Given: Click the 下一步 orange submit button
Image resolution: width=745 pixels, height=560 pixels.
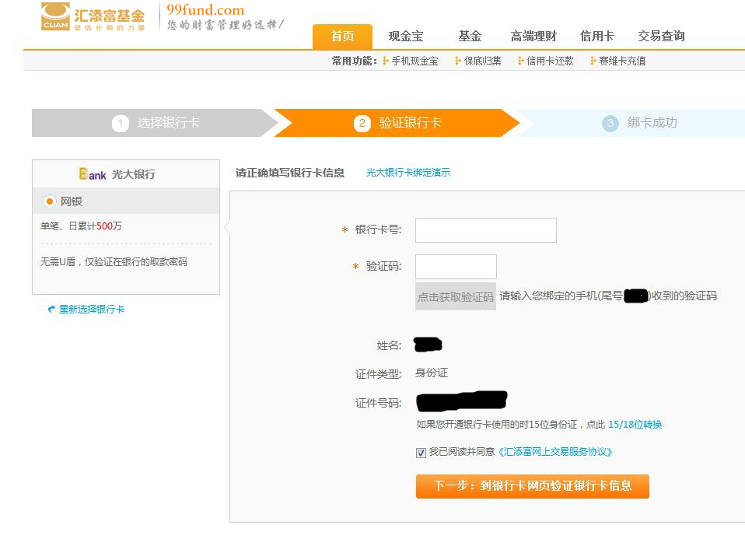Looking at the screenshot, I should point(532,486).
